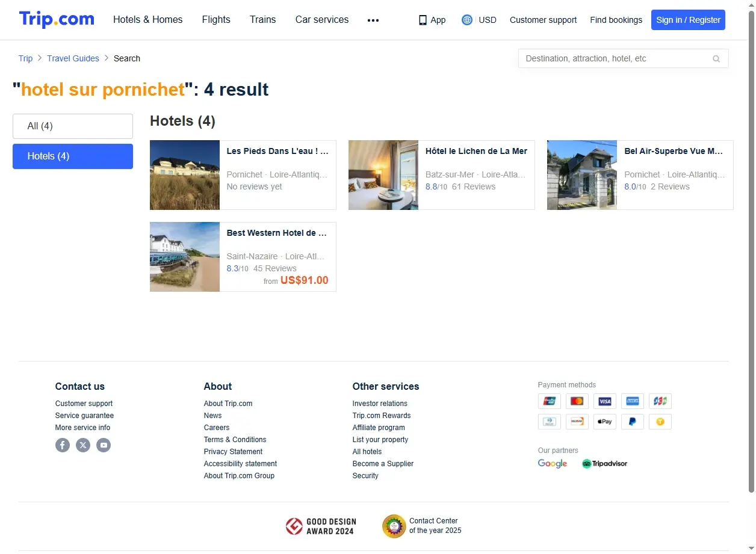The width and height of the screenshot is (756, 554).
Task: Click Sign in / Register button
Action: 688,20
